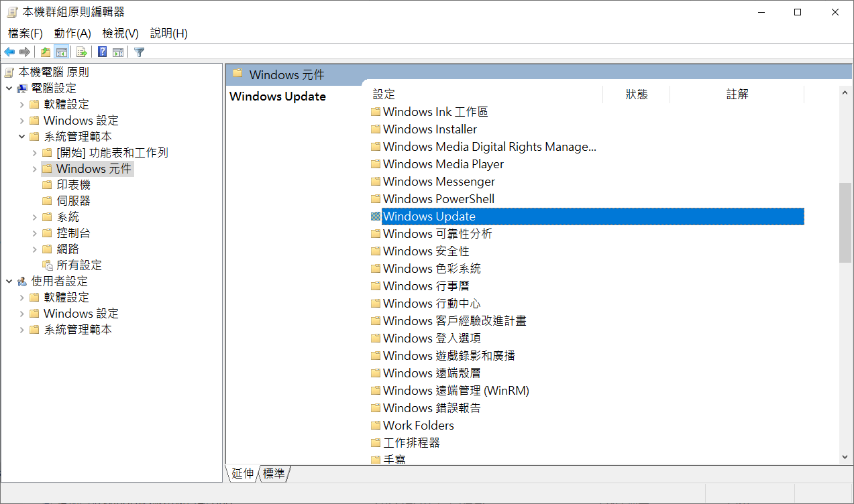Viewport: 854px width, 504px height.
Task: Go up one level via folder icon
Action: coord(45,52)
